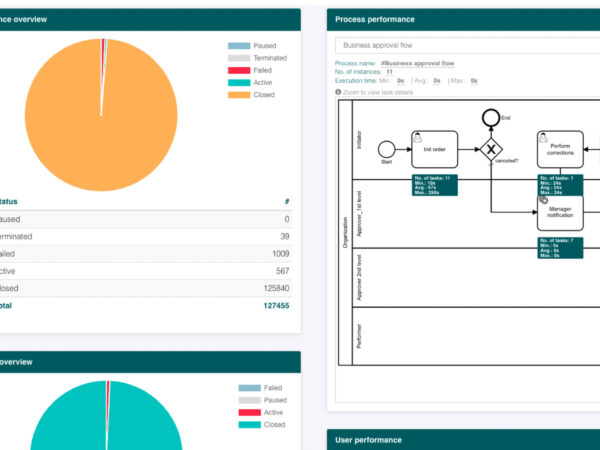This screenshot has height=450, width=600.
Task: Click the Zoom to view task details hint
Action: click(x=378, y=92)
